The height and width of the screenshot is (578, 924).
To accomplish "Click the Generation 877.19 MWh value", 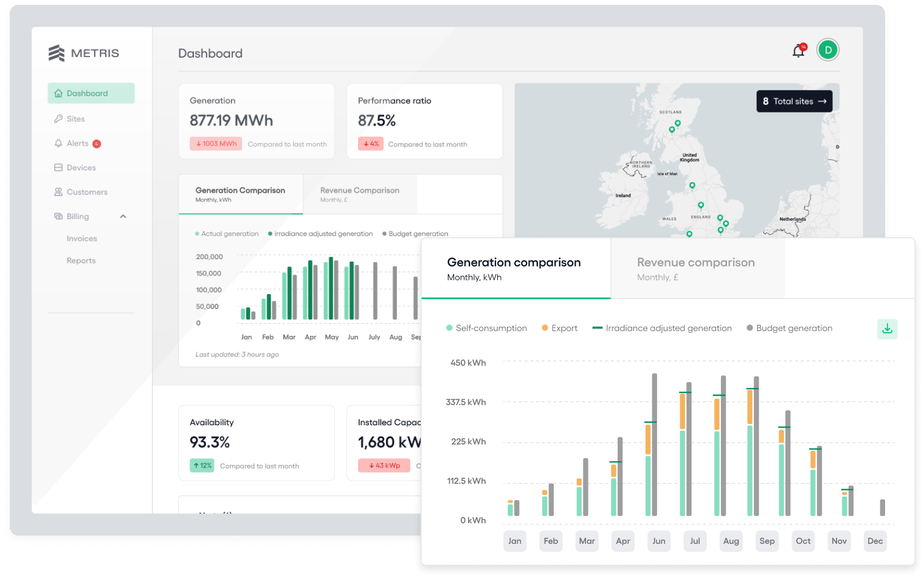I will click(x=232, y=120).
